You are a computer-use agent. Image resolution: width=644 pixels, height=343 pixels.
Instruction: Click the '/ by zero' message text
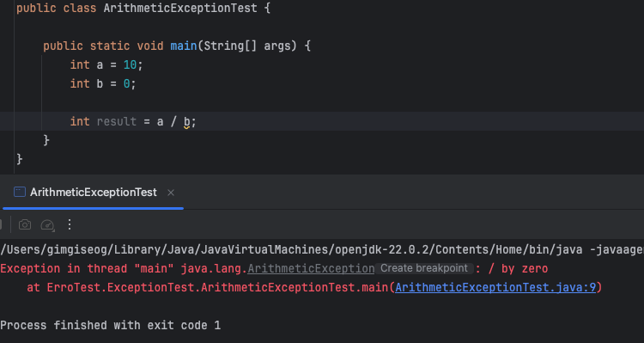point(518,268)
